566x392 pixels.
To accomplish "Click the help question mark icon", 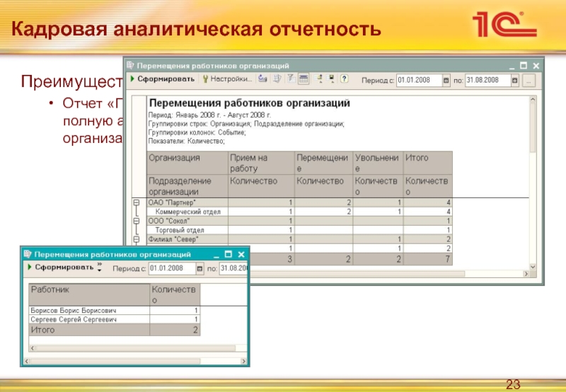I will [345, 79].
